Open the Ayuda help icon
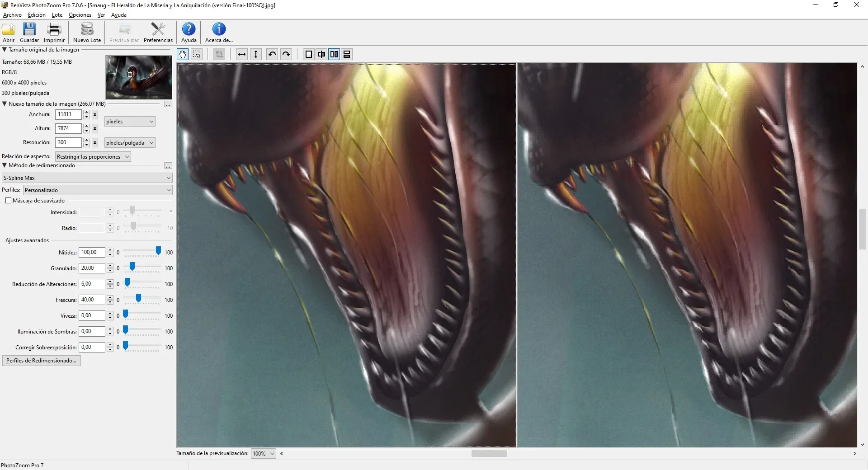The height and width of the screenshot is (470, 868). tap(189, 29)
